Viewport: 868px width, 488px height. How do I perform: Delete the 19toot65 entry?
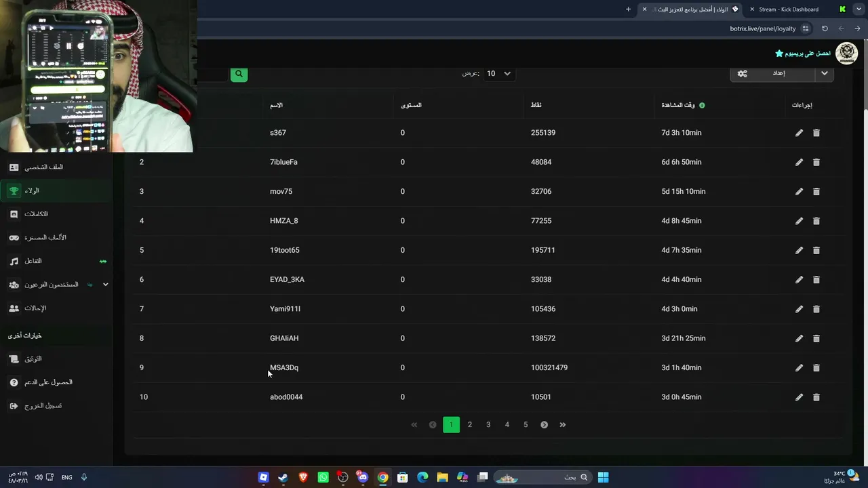(x=816, y=250)
